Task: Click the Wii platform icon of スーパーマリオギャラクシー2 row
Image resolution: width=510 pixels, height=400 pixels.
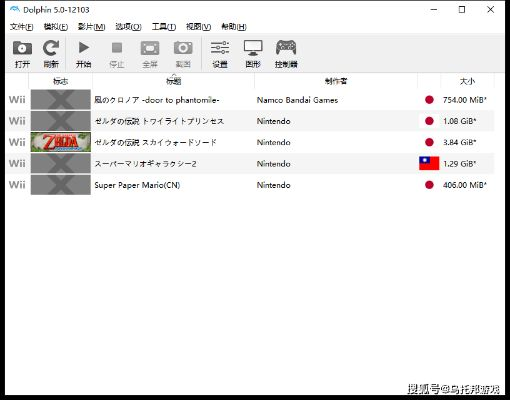Action: tap(17, 164)
